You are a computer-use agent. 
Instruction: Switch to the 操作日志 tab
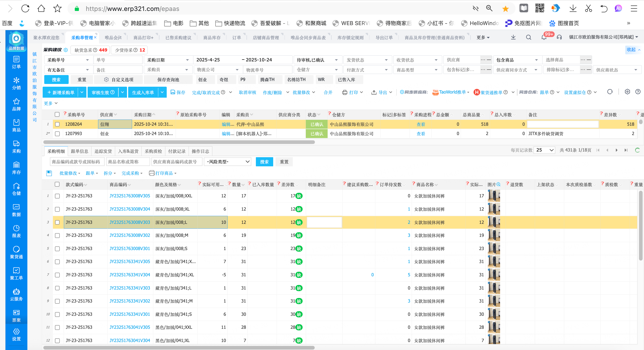[x=200, y=151]
